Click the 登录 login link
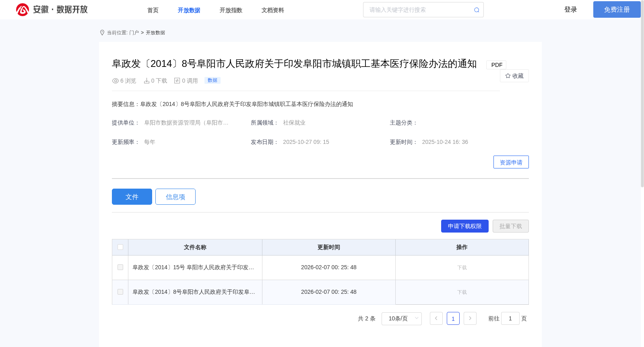644x347 pixels. (571, 10)
